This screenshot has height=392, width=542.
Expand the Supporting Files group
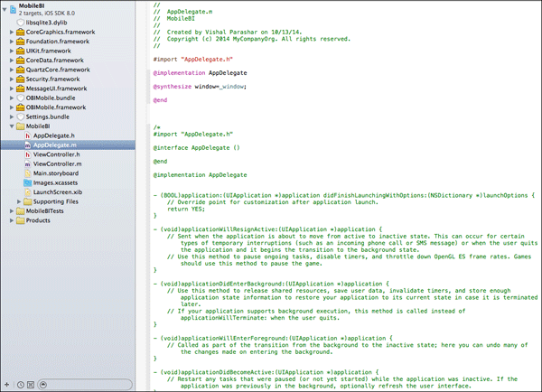[x=19, y=201]
